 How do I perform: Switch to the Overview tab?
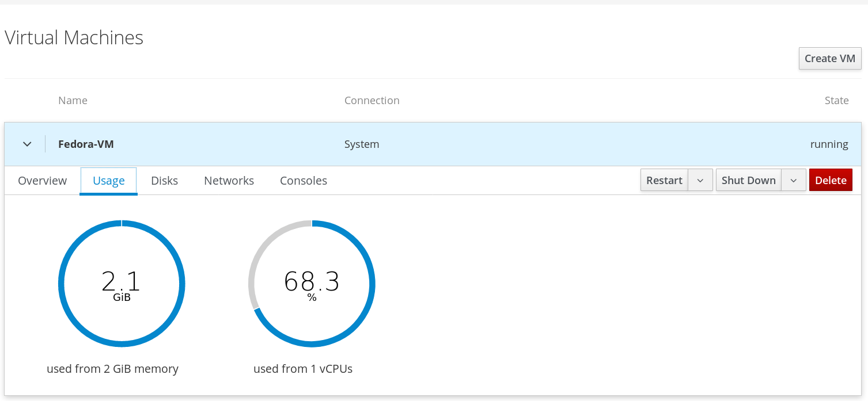click(x=43, y=181)
